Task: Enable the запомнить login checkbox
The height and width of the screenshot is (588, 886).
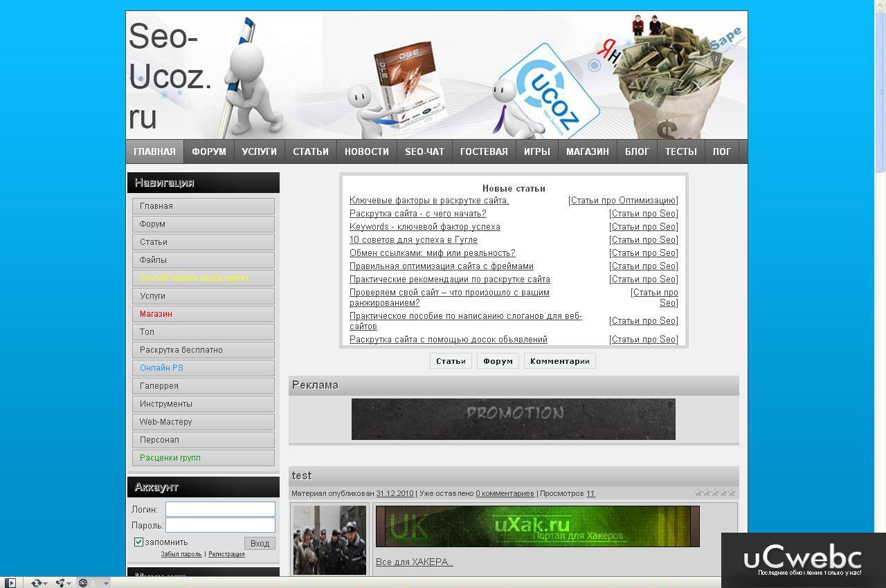Action: click(139, 542)
